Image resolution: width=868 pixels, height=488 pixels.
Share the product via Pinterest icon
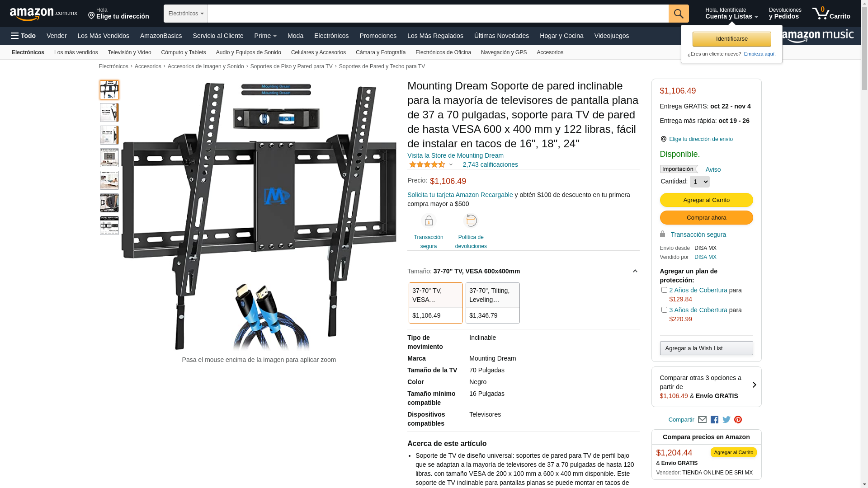738,420
